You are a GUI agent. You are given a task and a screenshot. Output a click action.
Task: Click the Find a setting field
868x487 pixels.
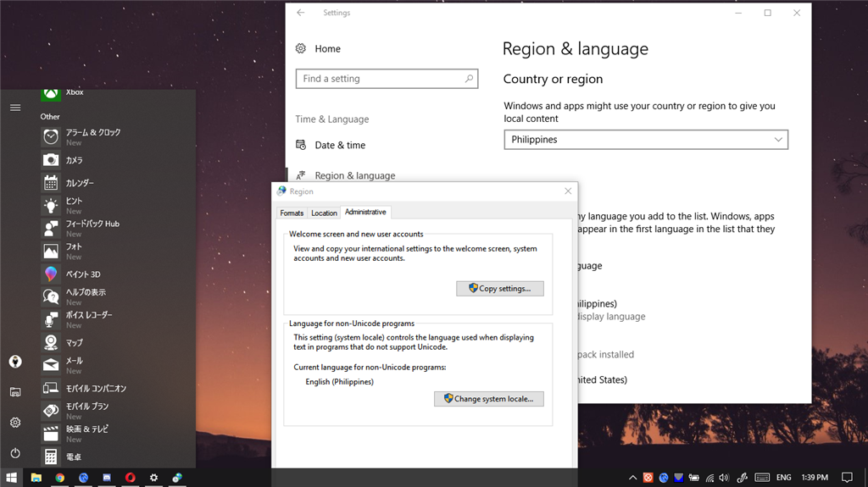click(x=387, y=79)
